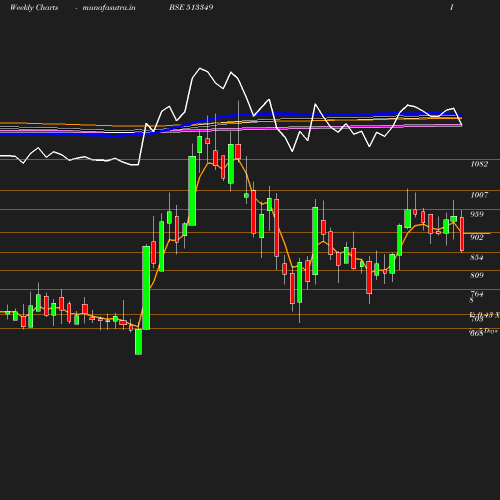Click the 764 price level label
Image resolution: width=500 pixels, height=500 pixels.
tap(477, 294)
